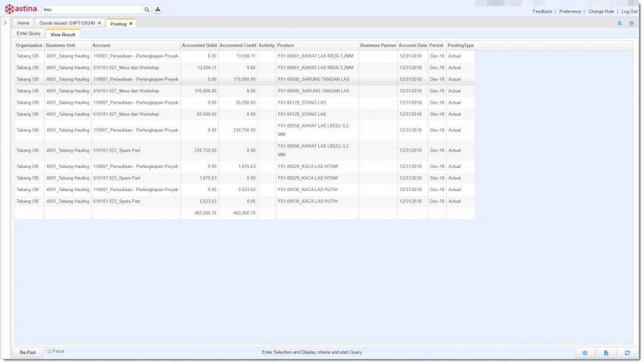This screenshot has width=644, height=364.
Task: Open the Change Role link
Action: pyautogui.click(x=601, y=11)
